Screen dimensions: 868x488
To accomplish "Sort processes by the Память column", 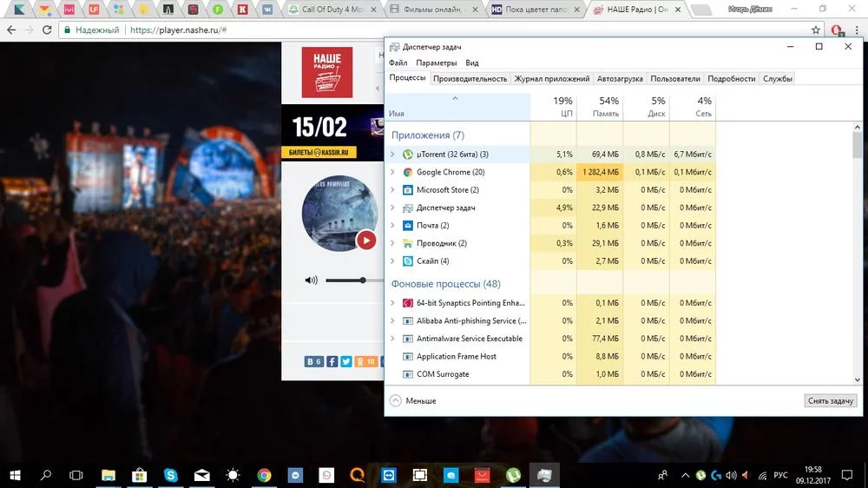I will (600, 107).
